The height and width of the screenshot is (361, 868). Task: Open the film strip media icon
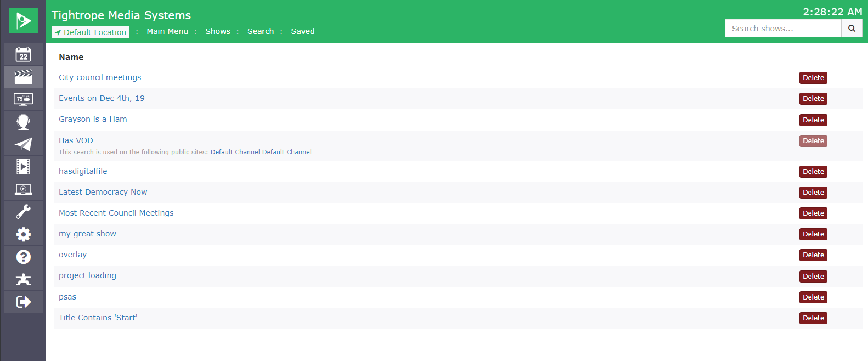[23, 167]
